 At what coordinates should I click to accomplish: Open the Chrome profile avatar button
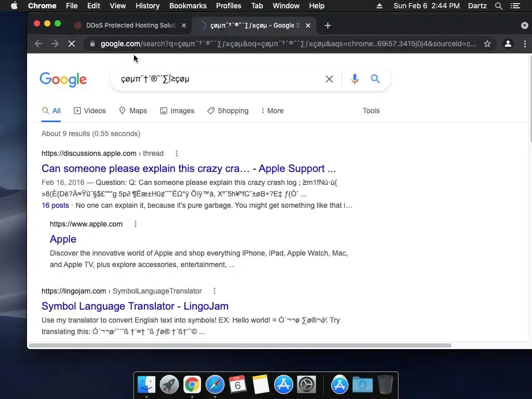click(508, 44)
